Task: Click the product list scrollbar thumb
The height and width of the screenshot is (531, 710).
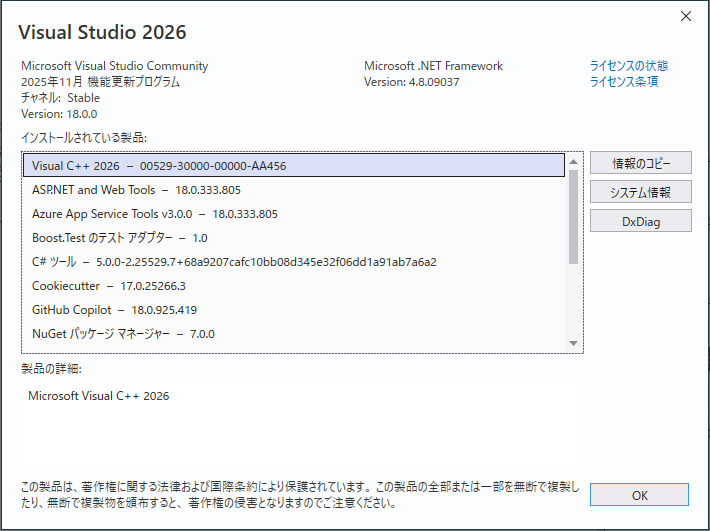Action: (574, 215)
